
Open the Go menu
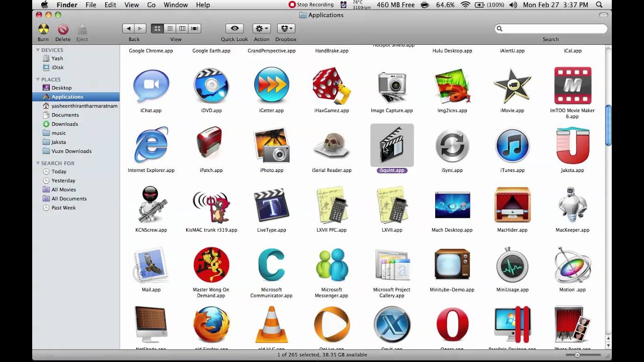pos(151,5)
